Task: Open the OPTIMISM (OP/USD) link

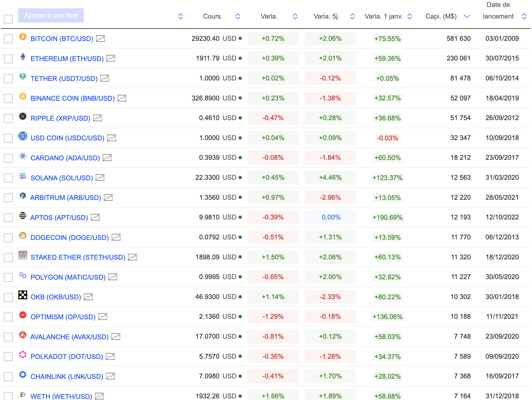Action: tap(63, 317)
